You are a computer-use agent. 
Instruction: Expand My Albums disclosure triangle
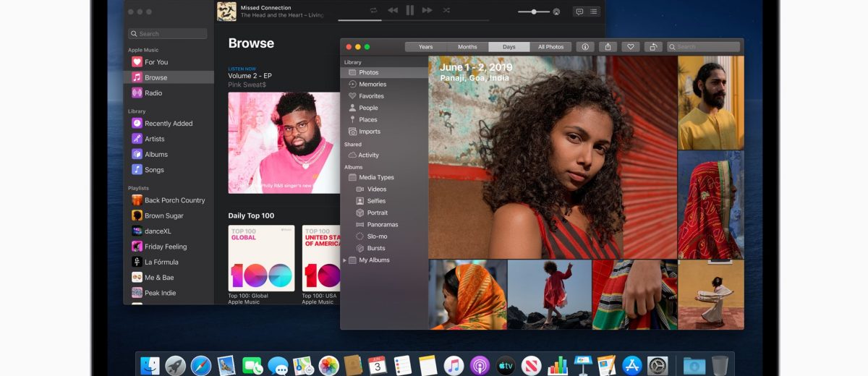[344, 260]
